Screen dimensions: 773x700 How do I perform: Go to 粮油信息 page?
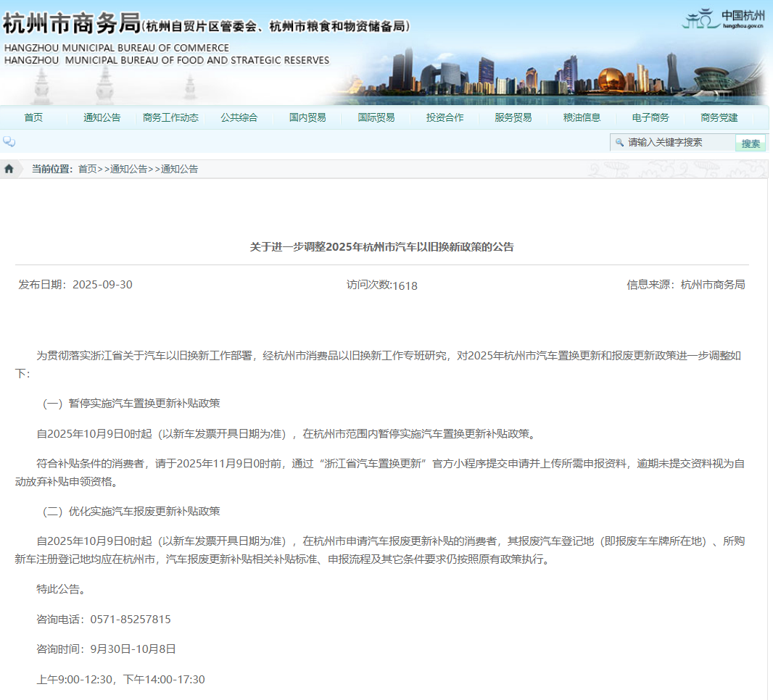(x=582, y=117)
